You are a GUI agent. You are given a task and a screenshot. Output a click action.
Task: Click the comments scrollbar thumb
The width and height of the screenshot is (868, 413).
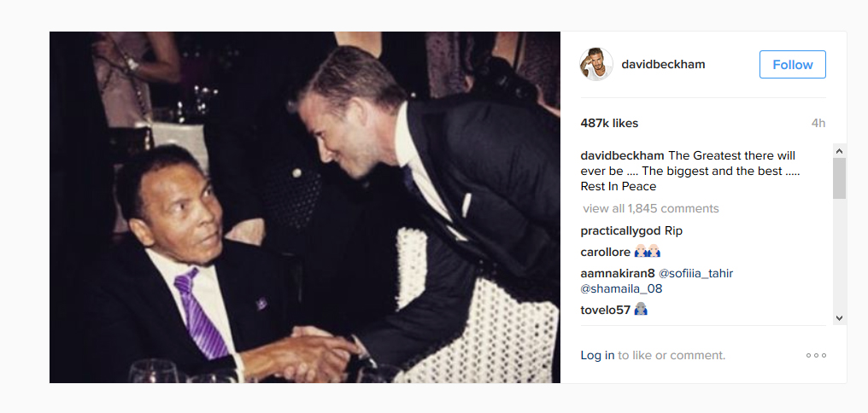coord(839,178)
